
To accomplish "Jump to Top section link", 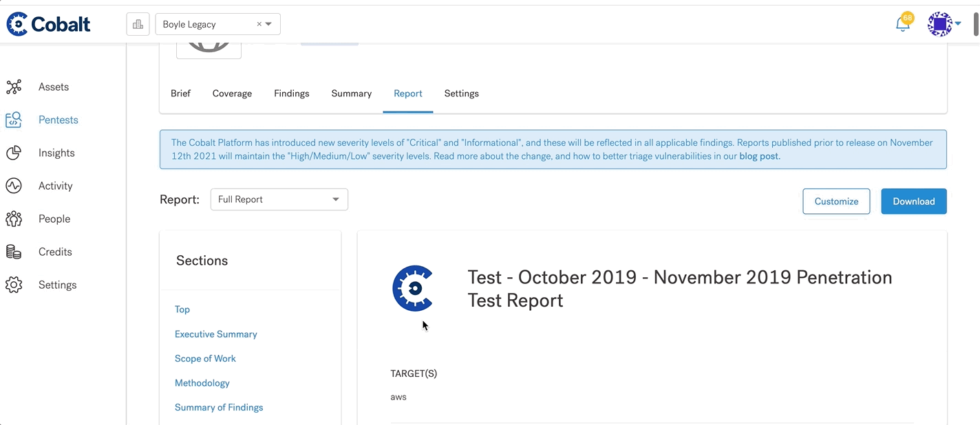I will tap(182, 309).
